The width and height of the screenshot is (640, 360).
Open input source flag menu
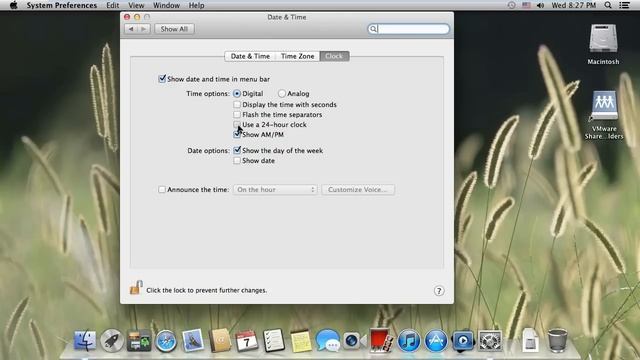pyautogui.click(x=526, y=5)
